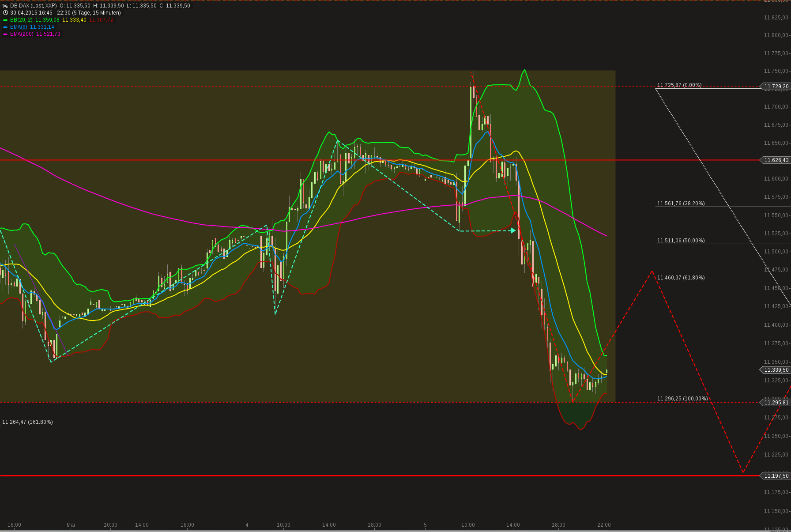Click the magenta color dash of EMA(200) legend
The height and width of the screenshot is (532, 791).
pos(5,34)
